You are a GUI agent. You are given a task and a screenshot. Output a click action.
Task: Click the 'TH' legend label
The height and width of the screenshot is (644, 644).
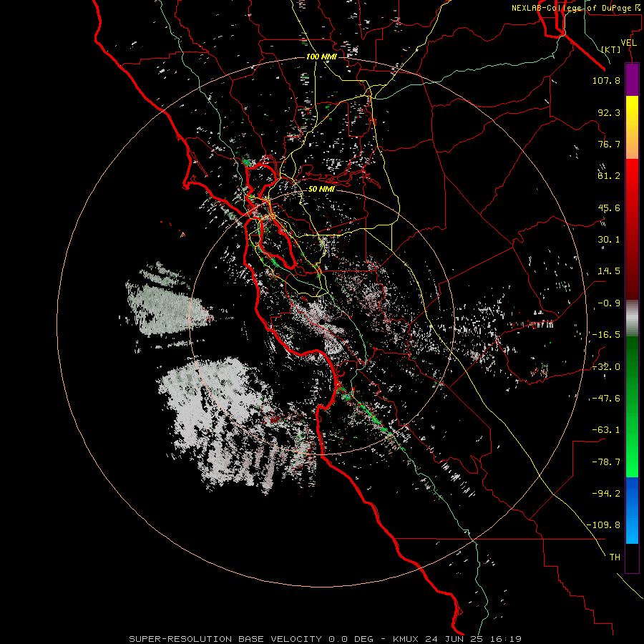[615, 557]
